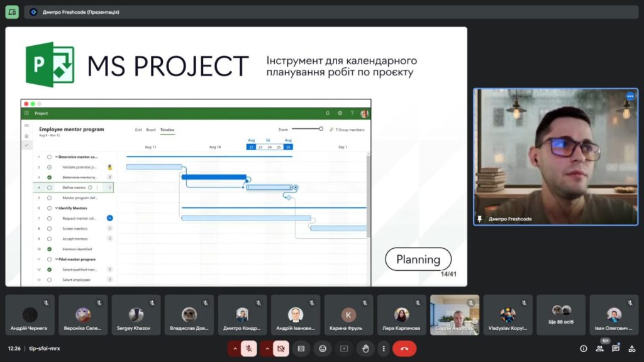Mark 'Determine mentor ca...' row 1 complete
This screenshot has height=362, width=644.
(49, 156)
